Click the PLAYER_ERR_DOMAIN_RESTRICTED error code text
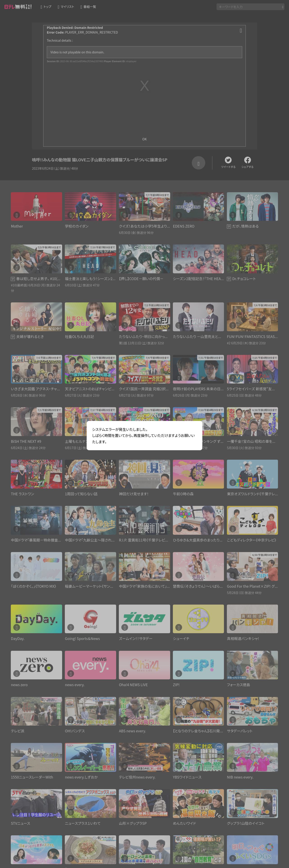 tap(92, 32)
